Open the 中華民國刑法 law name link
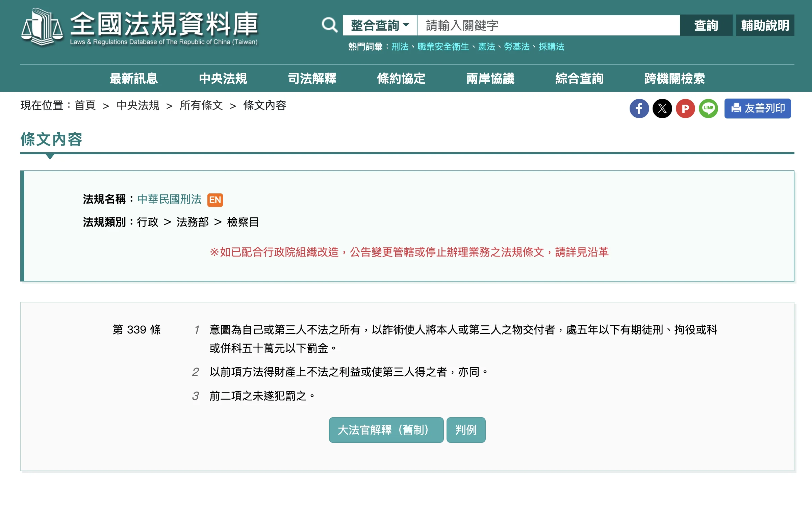This screenshot has height=509, width=812. click(x=169, y=199)
